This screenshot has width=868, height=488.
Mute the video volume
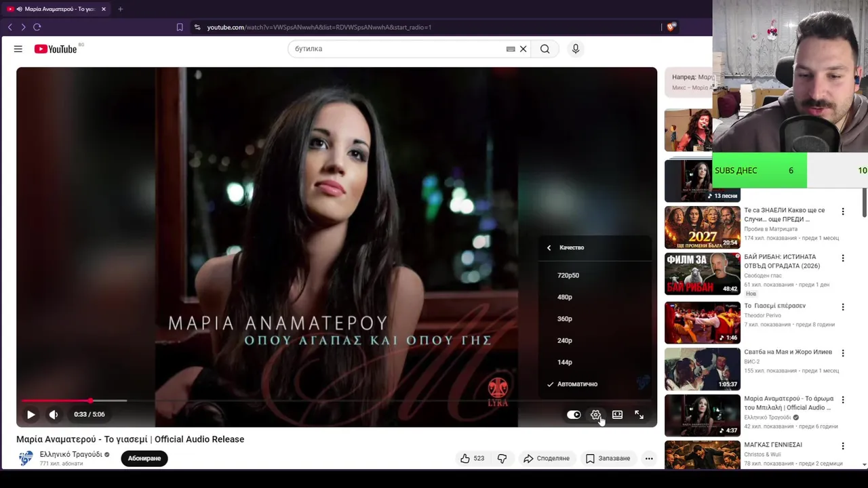[54, 414]
